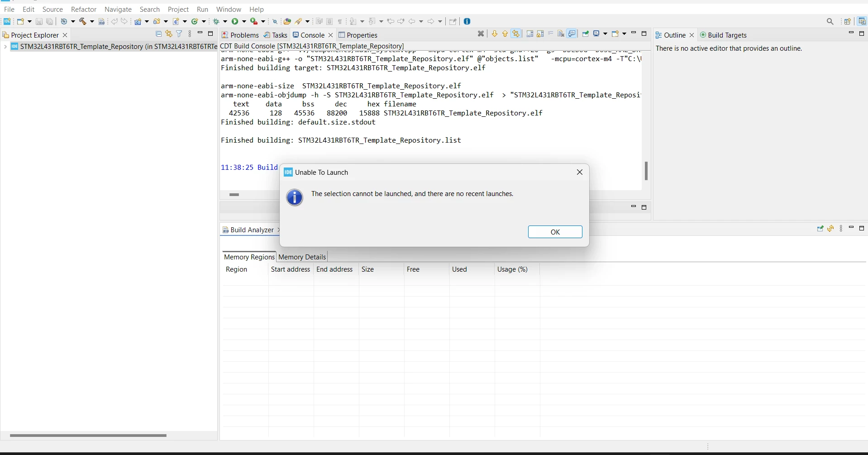Screen dimensions: 868x455
Task: Click Collapse All in Project Explorer
Action: pyautogui.click(x=158, y=34)
